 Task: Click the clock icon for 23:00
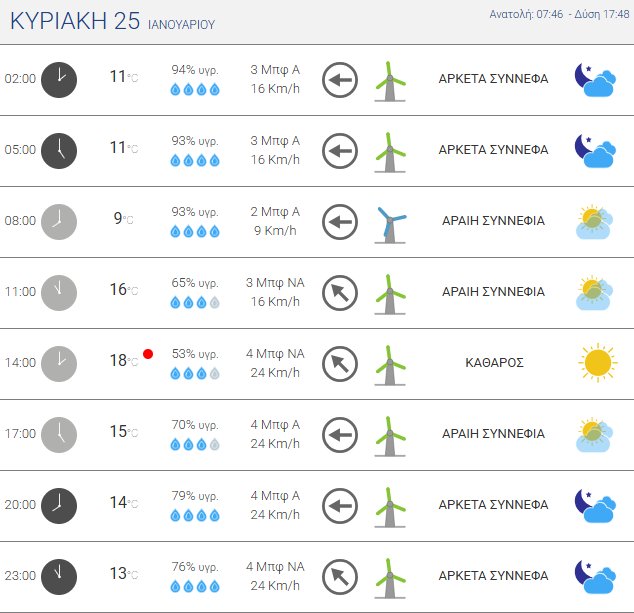pos(59,575)
